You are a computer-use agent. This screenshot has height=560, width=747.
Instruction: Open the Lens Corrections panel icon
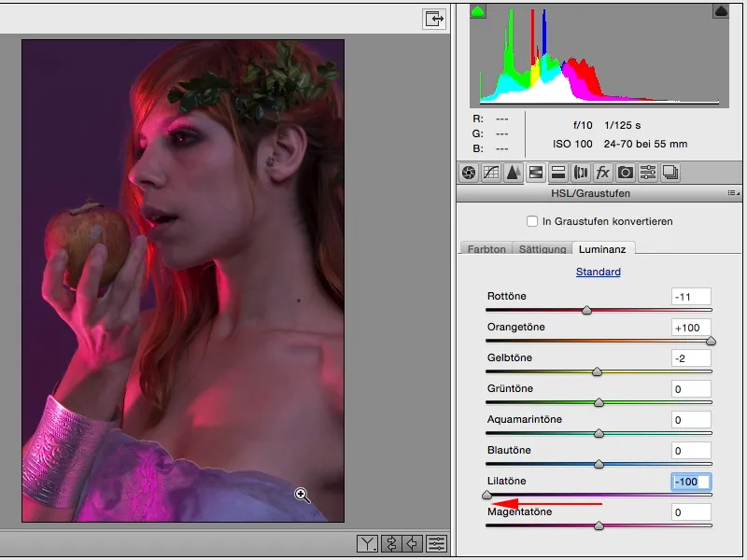coord(580,173)
